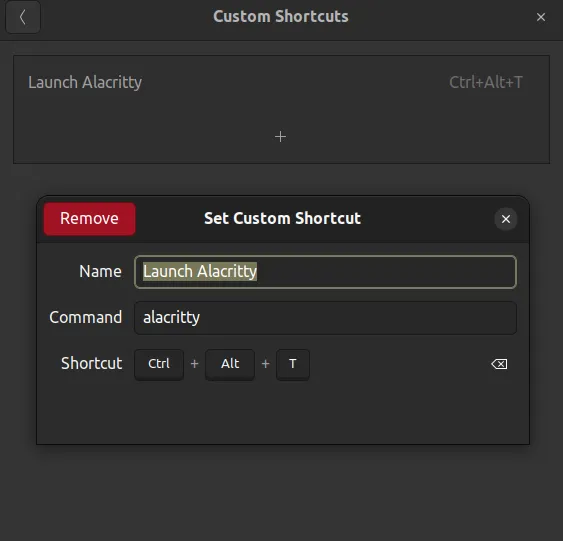Viewport: 563px width, 541px height.
Task: Remove the Launch Alacritty shortcut
Action: coord(89,219)
